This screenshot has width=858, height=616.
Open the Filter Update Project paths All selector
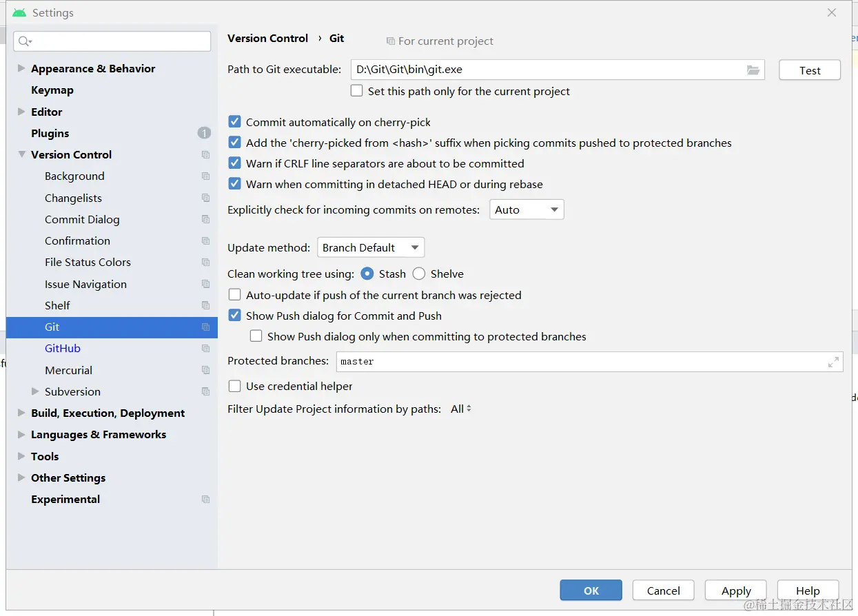(x=461, y=409)
